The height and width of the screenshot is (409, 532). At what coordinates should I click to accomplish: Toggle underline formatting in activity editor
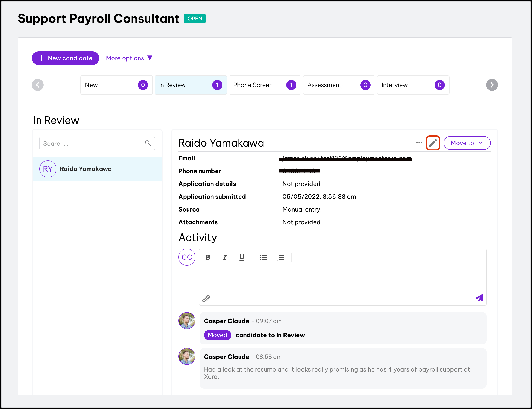click(x=242, y=257)
